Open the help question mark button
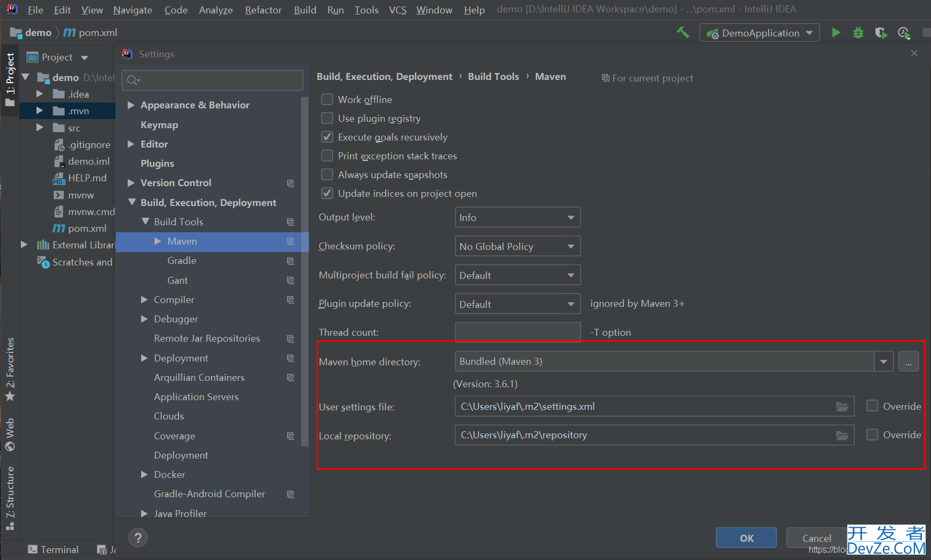The height and width of the screenshot is (560, 931). click(x=138, y=537)
